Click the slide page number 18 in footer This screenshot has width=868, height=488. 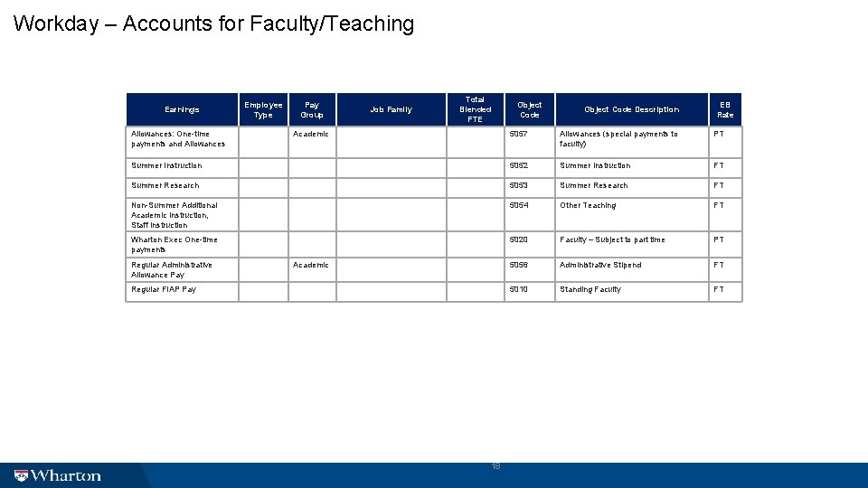(496, 466)
